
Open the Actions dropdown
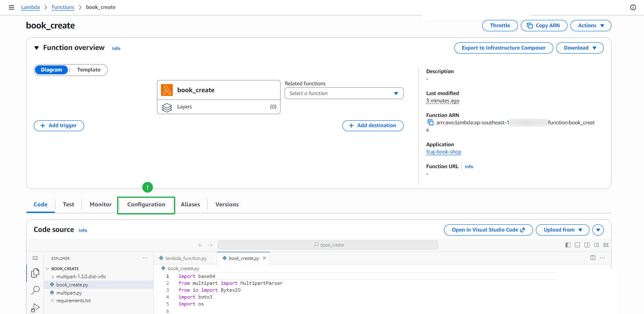[591, 26]
